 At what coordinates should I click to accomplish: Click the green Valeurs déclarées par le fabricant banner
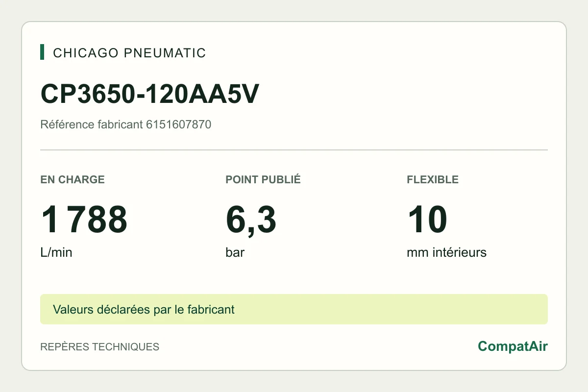[294, 309]
